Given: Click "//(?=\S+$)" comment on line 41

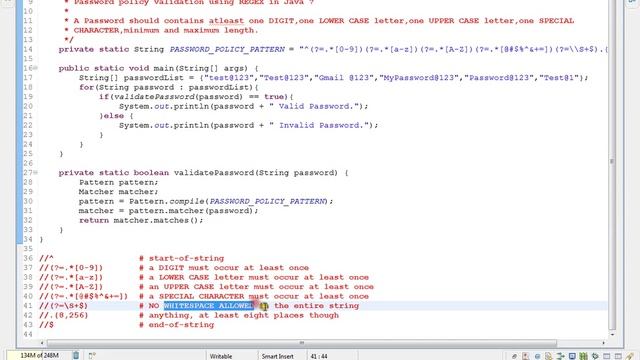Looking at the screenshot, I should (63, 306).
